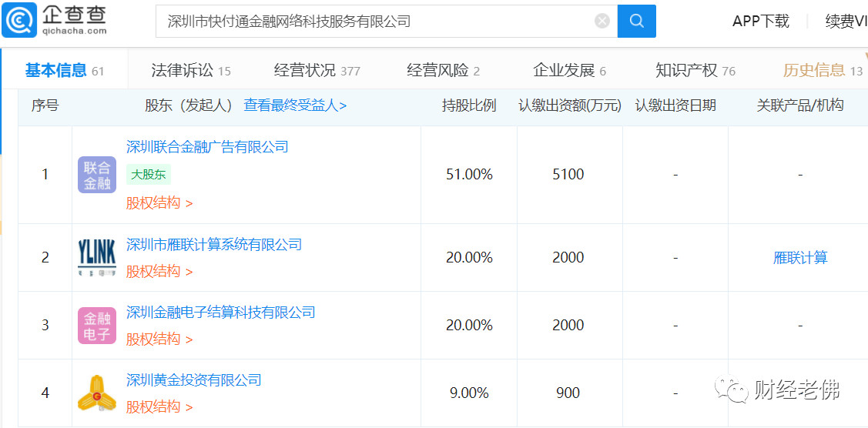Image resolution: width=868 pixels, height=428 pixels.
Task: Expand 股权结构 for 深圳黄金投资
Action: [x=159, y=407]
